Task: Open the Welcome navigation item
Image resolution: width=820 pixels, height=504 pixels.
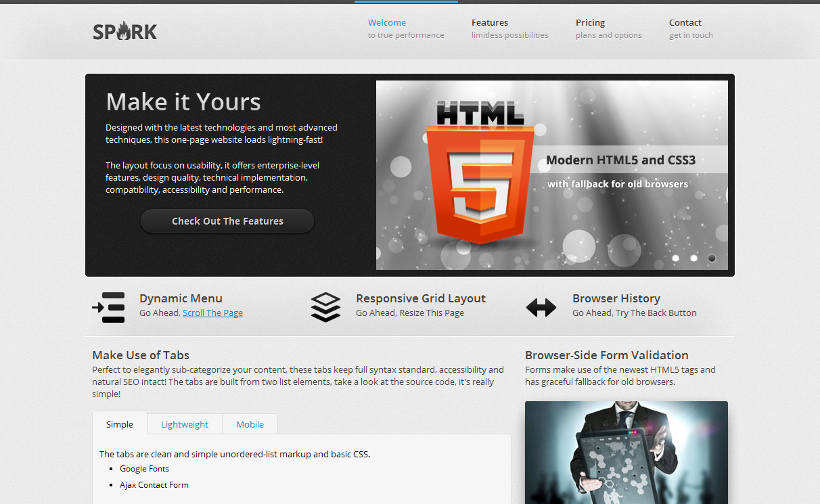Action: 406,28
